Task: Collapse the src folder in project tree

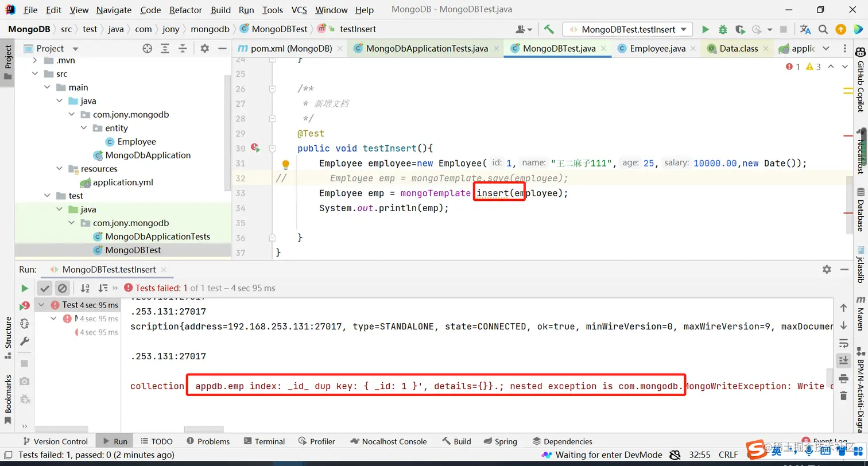Action: click(x=35, y=74)
